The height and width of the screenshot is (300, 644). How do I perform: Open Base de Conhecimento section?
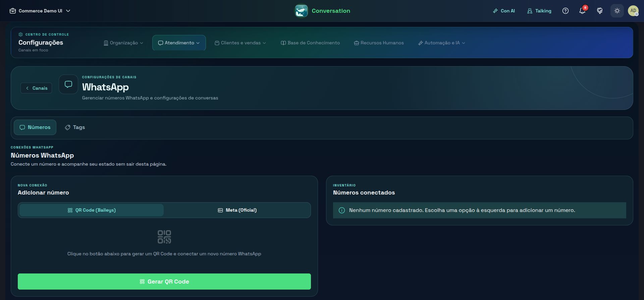[310, 43]
